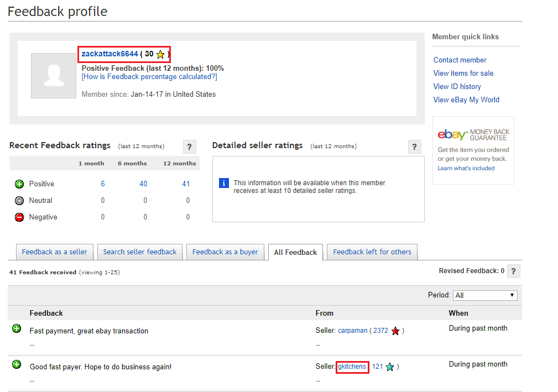Screen dimensions: 558x392
Task: Click the yellow star next to zackattack6644
Action: click(x=160, y=54)
